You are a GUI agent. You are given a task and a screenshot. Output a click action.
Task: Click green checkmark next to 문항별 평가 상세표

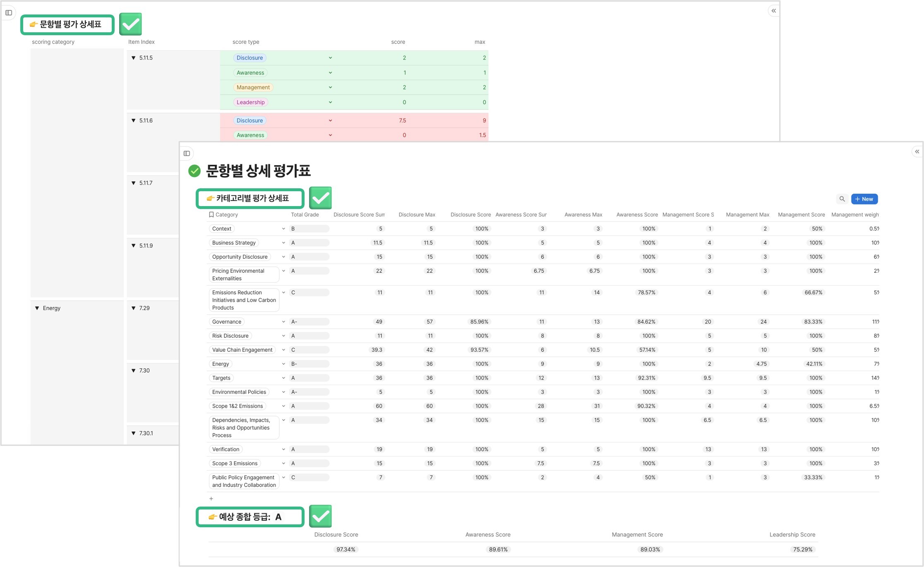tap(130, 24)
